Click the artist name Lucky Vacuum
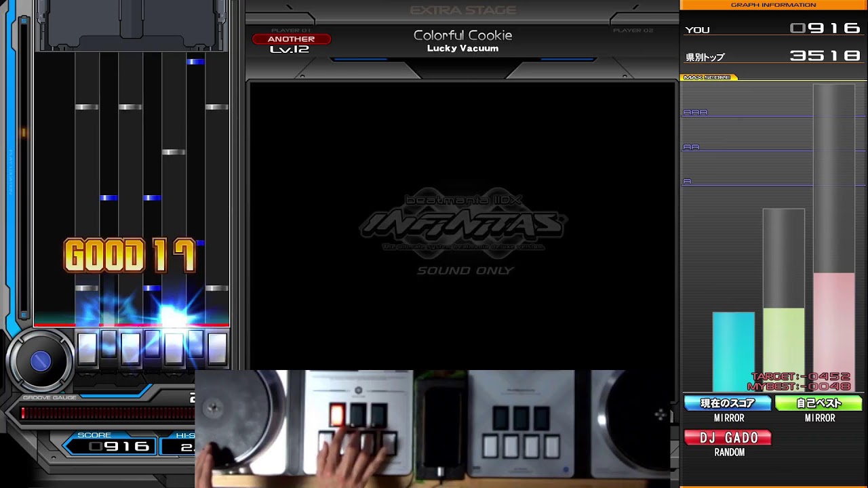 [463, 49]
